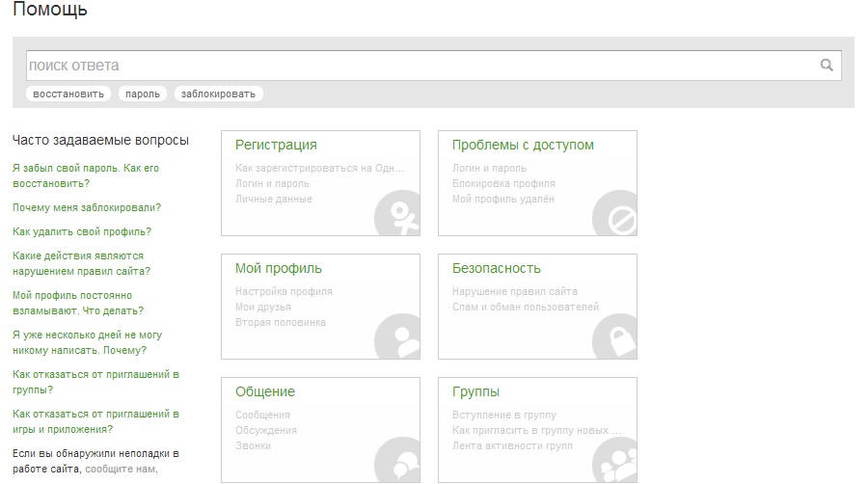Open question on declining group invitations
This screenshot has width=868, height=484.
[x=95, y=382]
